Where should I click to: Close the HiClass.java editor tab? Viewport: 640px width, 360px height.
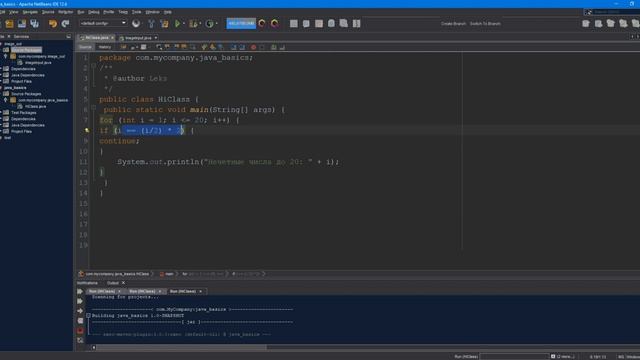tap(113, 38)
